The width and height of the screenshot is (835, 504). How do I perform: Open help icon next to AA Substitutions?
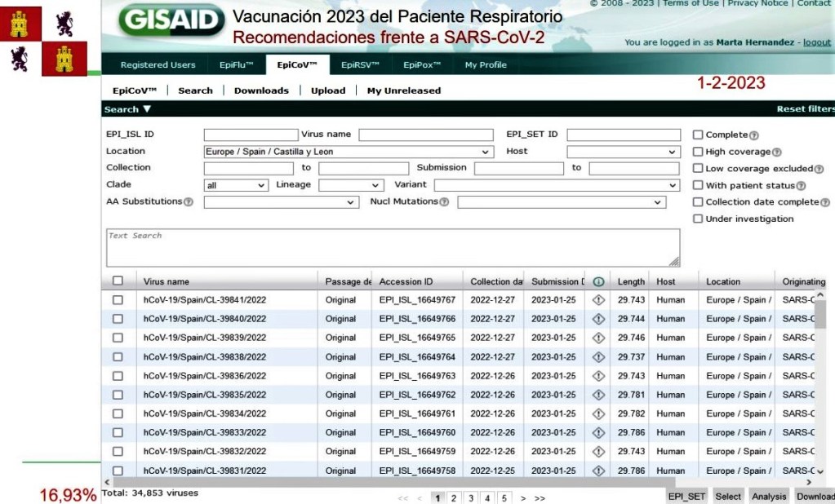click(189, 202)
